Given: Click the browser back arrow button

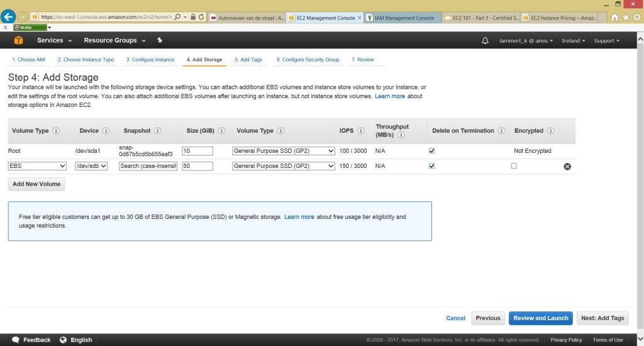Looking at the screenshot, I should tap(9, 17).
